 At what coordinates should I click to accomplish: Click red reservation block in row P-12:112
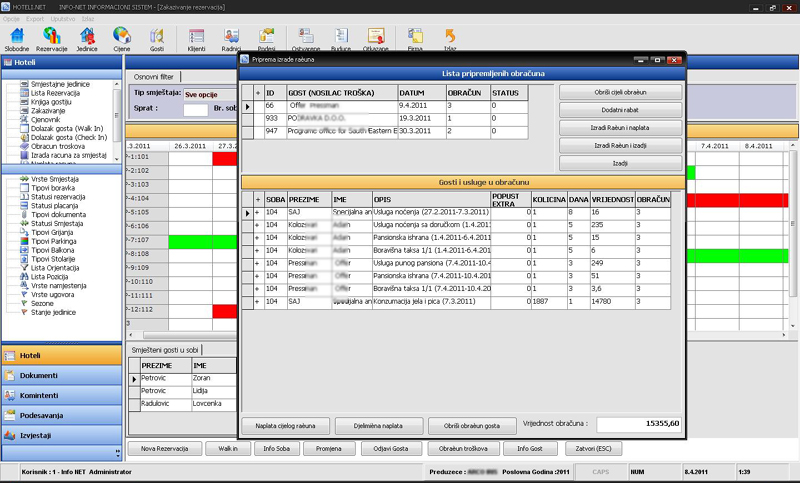point(225,311)
